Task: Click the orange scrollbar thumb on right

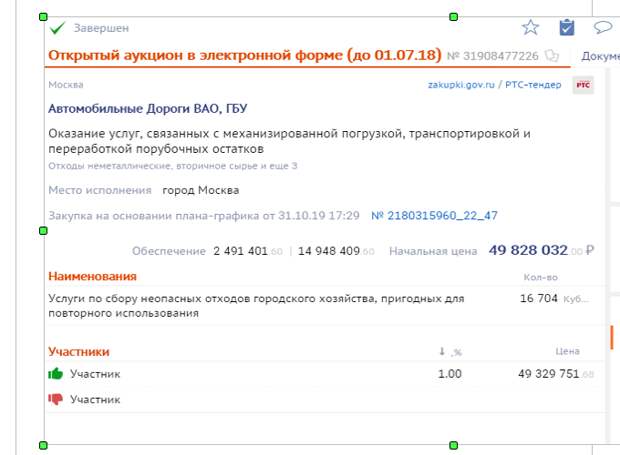Action: click(612, 337)
